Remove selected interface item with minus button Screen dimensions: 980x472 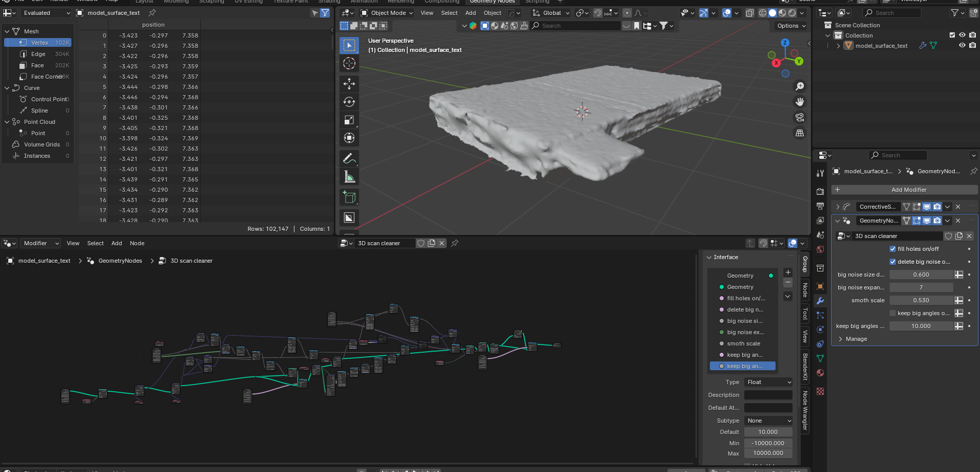point(788,283)
